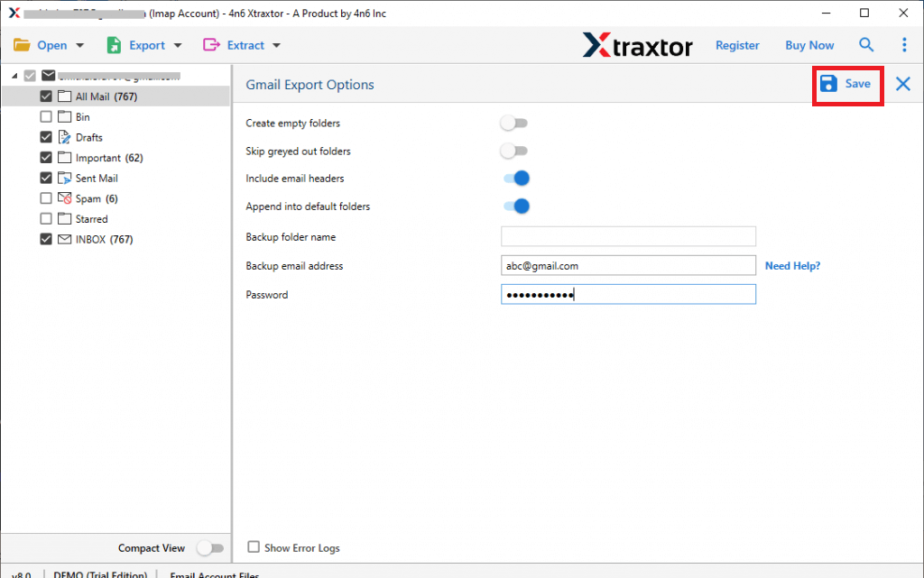Click the Email Account Files status text
Image resolution: width=924 pixels, height=578 pixels.
(x=215, y=573)
